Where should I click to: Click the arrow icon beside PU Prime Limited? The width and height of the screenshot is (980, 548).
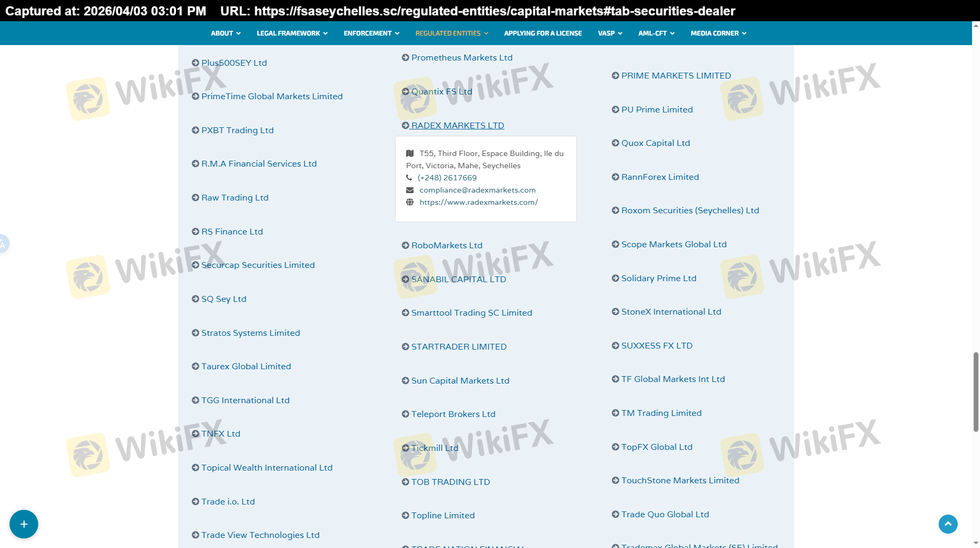tap(615, 109)
